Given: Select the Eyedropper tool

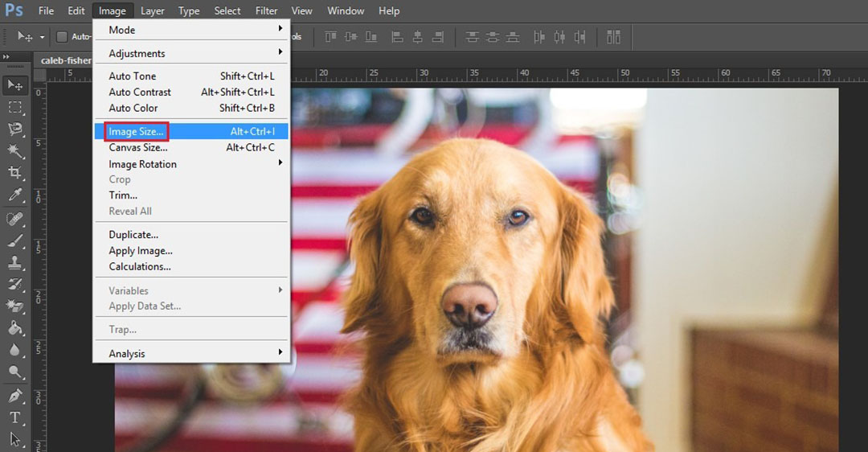Looking at the screenshot, I should click(15, 195).
